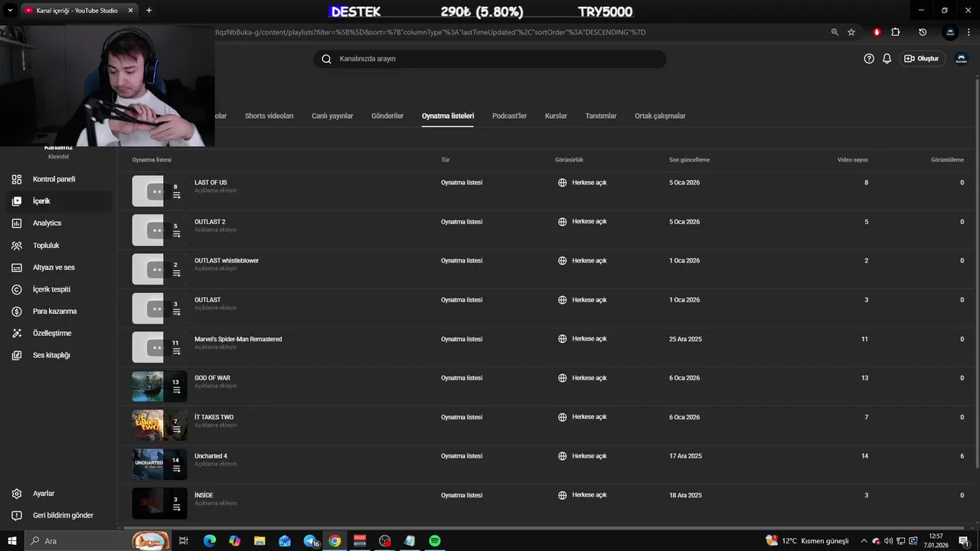Image resolution: width=980 pixels, height=551 pixels.
Task: Open the YouTube Studio account avatar
Action: pos(962,58)
